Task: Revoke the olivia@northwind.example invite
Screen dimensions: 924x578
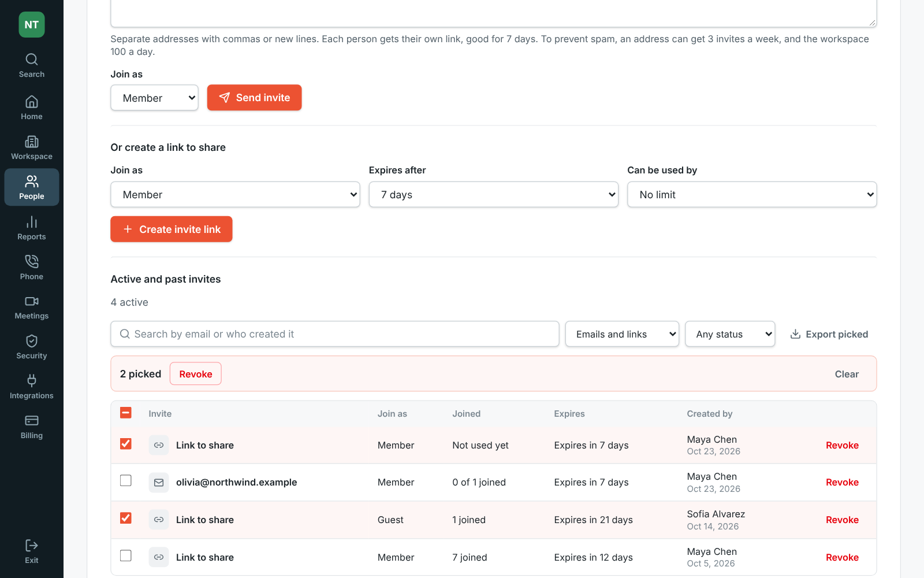Action: 842,483
